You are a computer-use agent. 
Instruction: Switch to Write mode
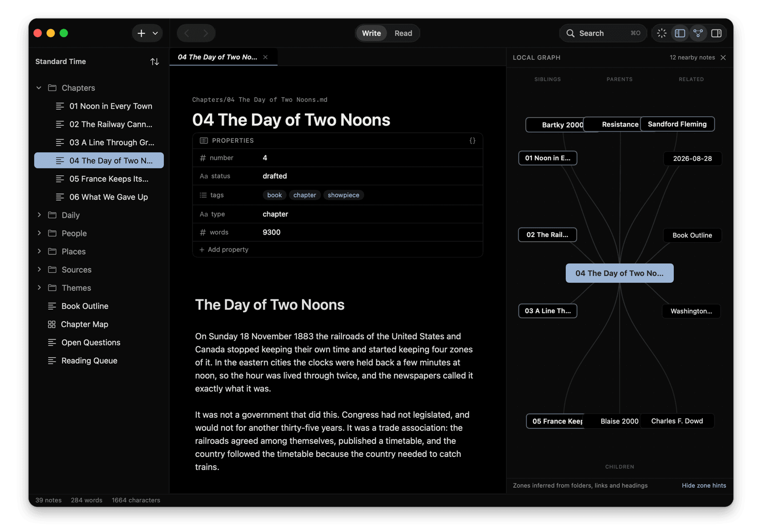(371, 33)
